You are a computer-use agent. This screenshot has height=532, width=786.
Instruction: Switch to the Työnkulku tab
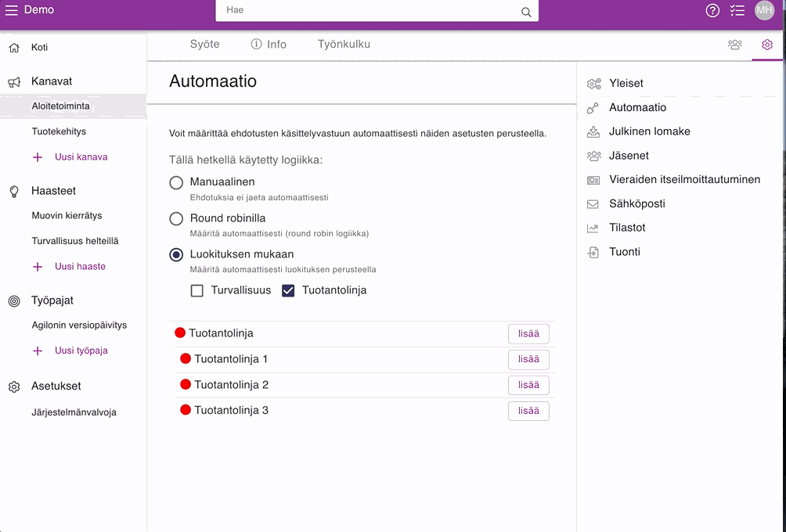tap(344, 44)
